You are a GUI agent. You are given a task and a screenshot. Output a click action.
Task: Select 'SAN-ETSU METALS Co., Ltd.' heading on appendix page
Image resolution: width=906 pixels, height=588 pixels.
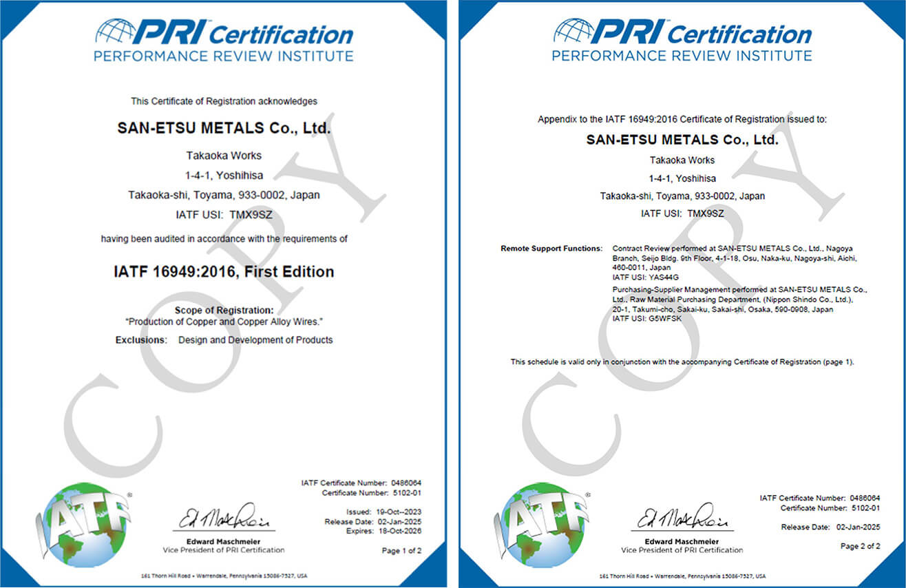tap(682, 140)
